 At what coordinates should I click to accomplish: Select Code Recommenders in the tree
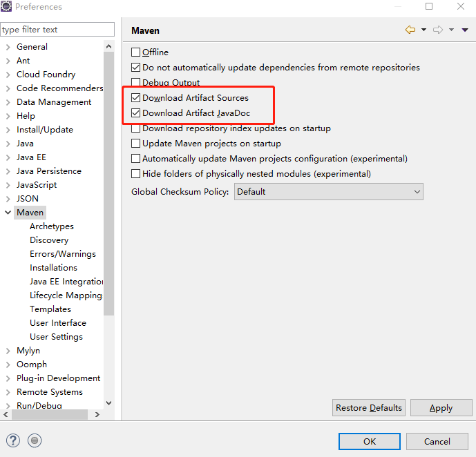pyautogui.click(x=60, y=88)
